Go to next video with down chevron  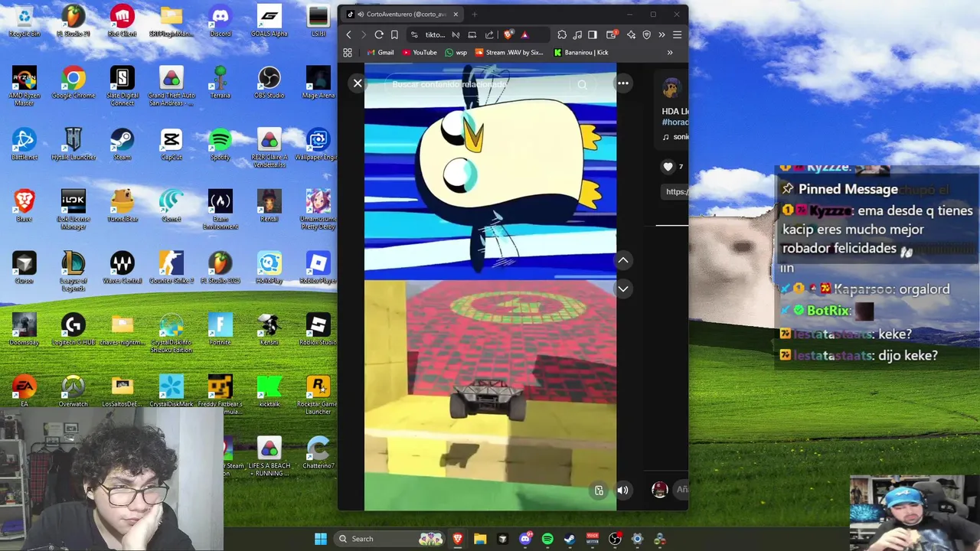click(x=623, y=289)
